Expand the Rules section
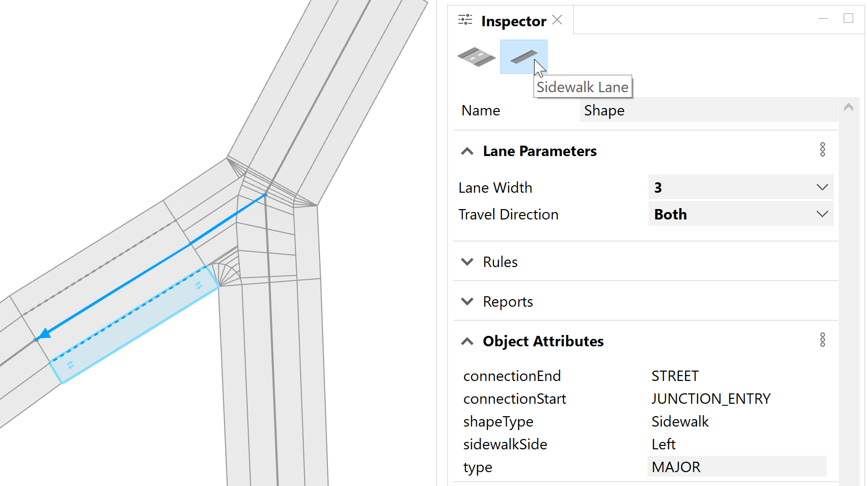Viewport: 868px width, 486px height. point(467,262)
